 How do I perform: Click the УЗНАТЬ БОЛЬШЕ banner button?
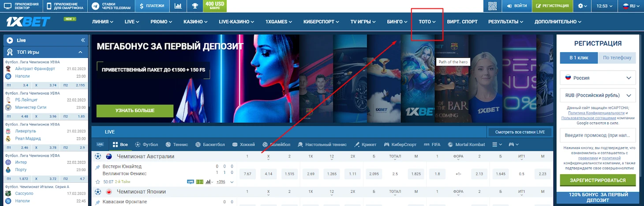click(135, 111)
